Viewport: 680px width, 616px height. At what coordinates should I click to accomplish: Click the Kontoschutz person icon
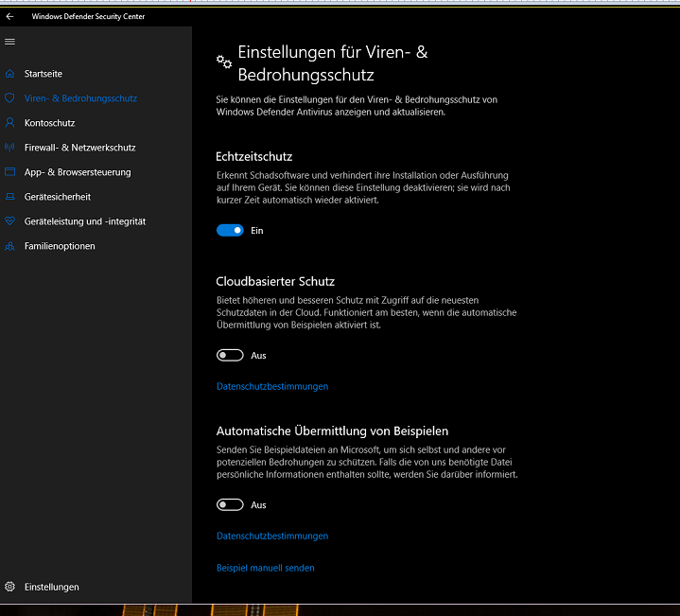[x=10, y=123]
